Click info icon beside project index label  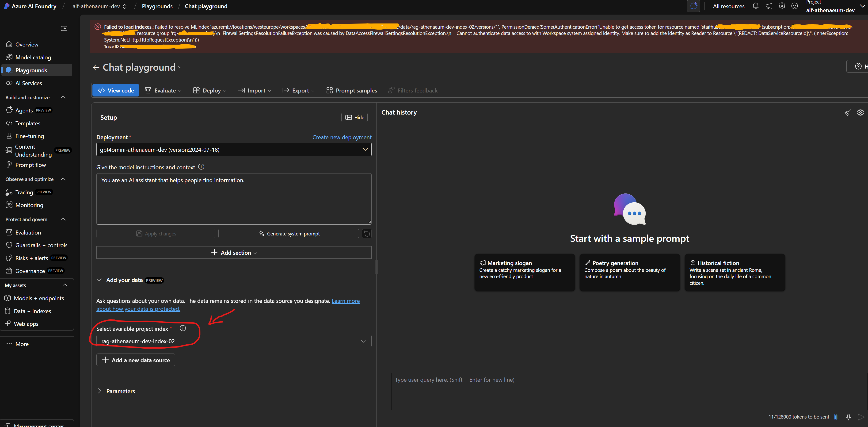point(183,328)
